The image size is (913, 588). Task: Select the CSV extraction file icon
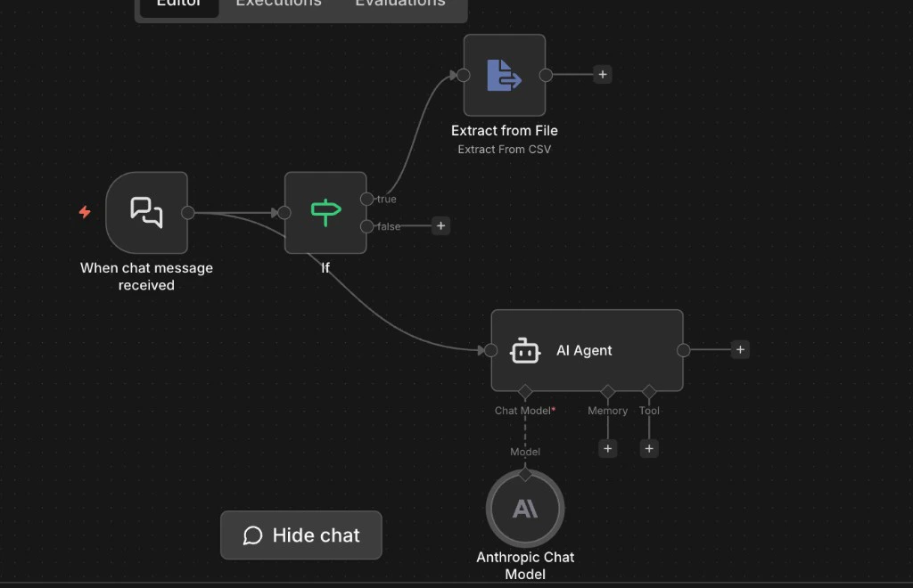pyautogui.click(x=504, y=75)
